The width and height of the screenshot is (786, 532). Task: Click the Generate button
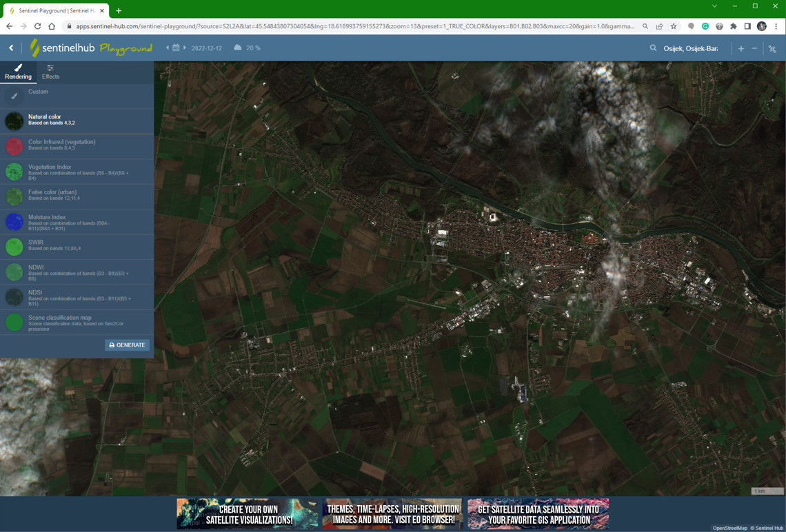pos(128,345)
